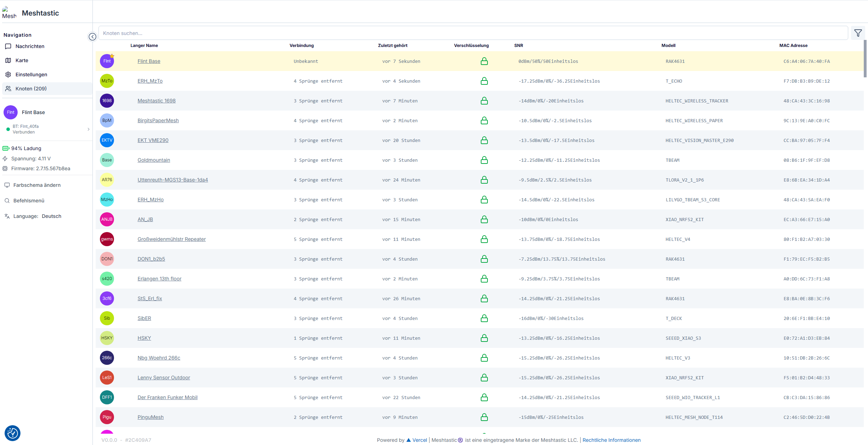Open the ERH_MzTo node link

coord(150,81)
